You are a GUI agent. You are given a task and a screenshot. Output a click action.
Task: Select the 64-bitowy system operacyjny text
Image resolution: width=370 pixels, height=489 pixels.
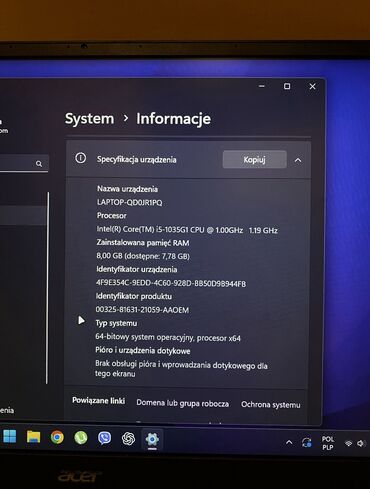click(x=168, y=337)
